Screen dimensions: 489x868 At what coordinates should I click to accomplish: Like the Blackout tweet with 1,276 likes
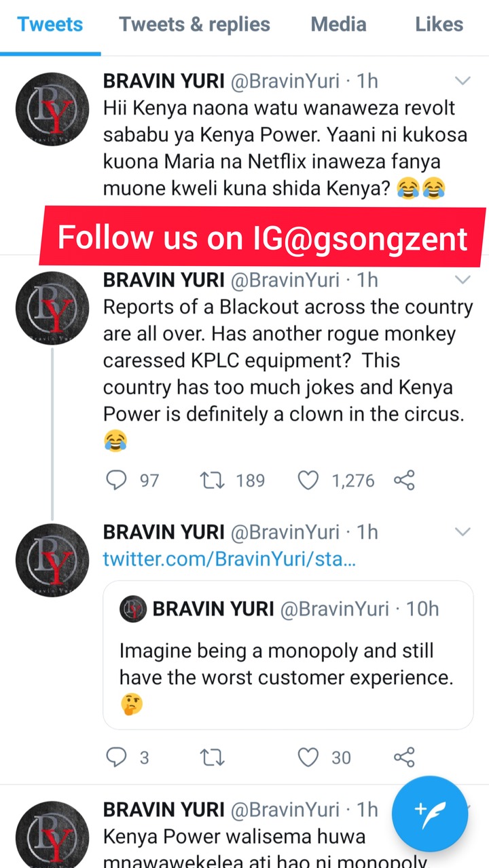point(308,480)
